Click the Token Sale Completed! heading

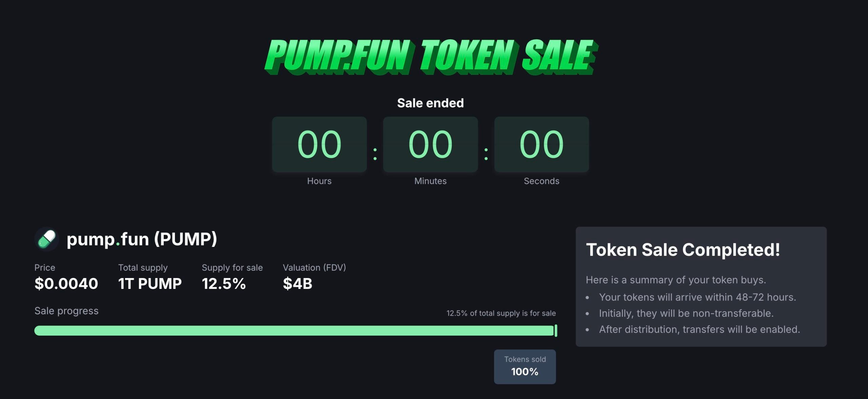[x=683, y=250]
